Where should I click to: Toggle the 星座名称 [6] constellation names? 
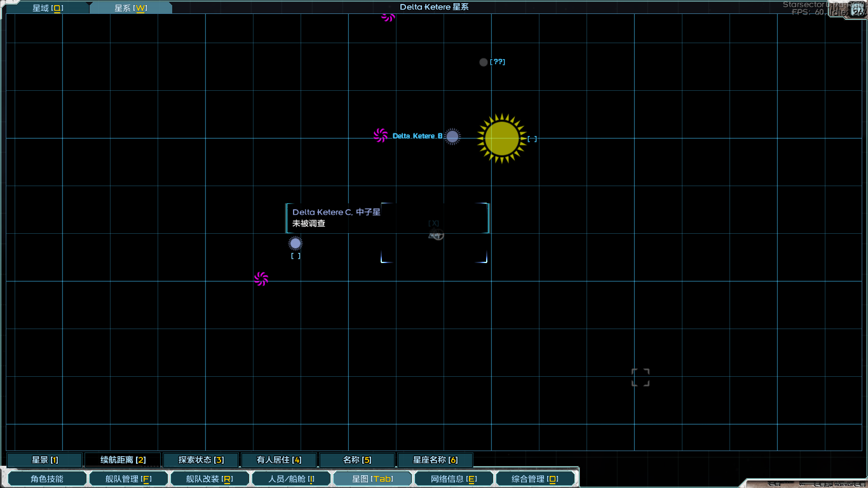(435, 460)
